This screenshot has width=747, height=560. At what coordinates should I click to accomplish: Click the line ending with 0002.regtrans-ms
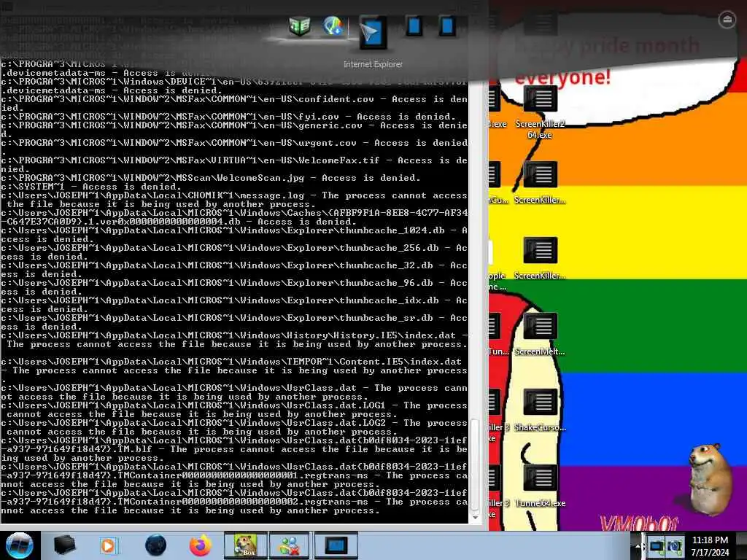234,502
